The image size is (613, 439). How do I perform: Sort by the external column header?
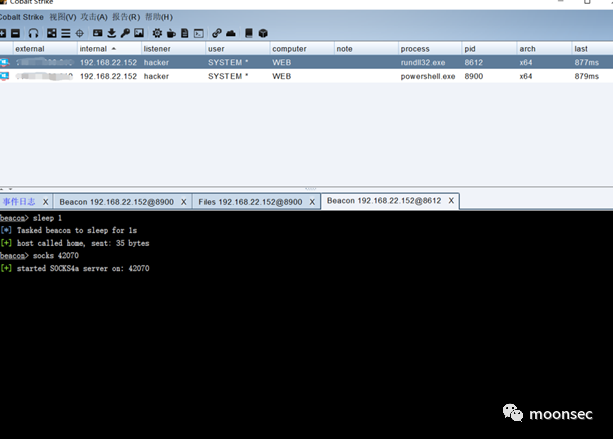[45, 48]
